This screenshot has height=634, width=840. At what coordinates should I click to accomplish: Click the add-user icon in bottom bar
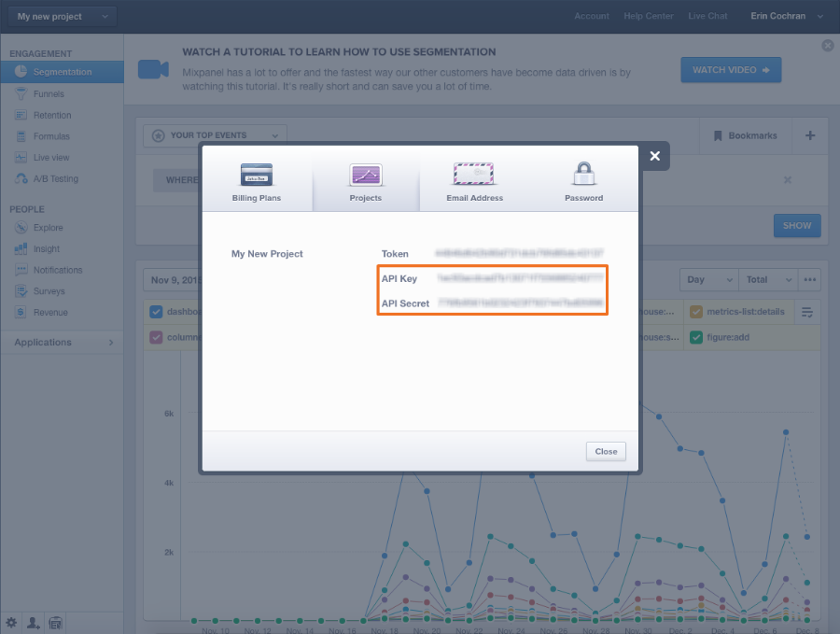(34, 622)
